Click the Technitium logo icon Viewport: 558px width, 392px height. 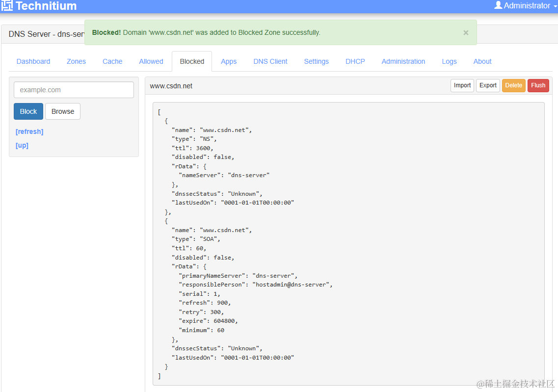(x=7, y=5)
